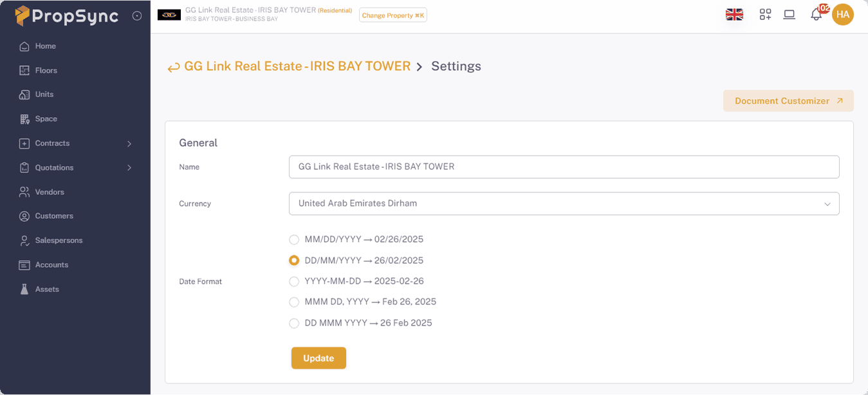Select MMM DD, YYYY date format
The image size is (868, 395).
[x=294, y=302]
